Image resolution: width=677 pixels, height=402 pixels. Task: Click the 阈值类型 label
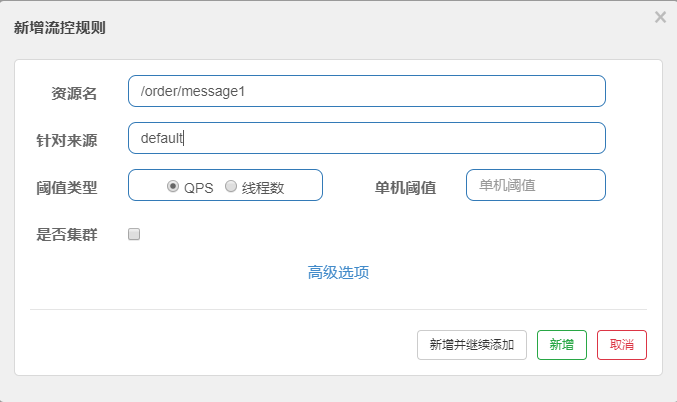pyautogui.click(x=67, y=187)
